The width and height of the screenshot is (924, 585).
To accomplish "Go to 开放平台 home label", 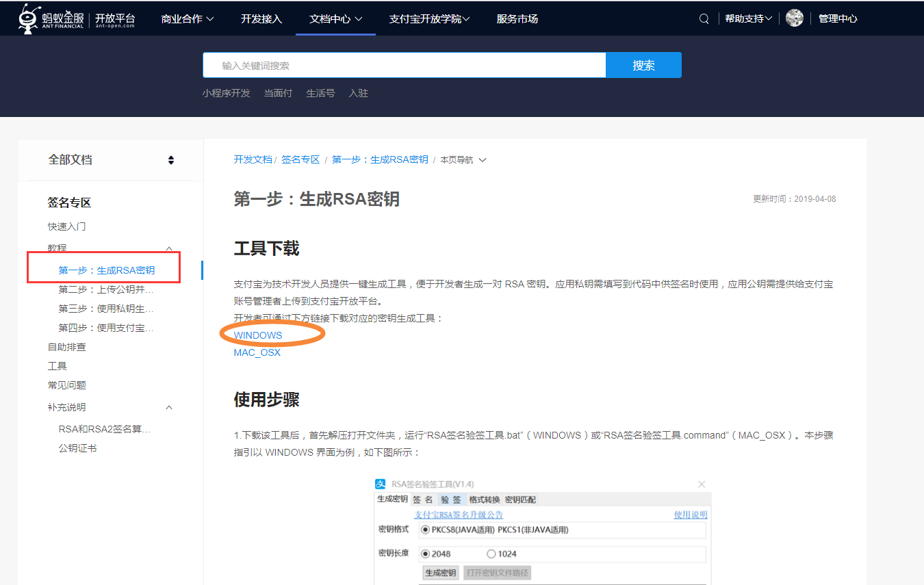I will [x=114, y=18].
